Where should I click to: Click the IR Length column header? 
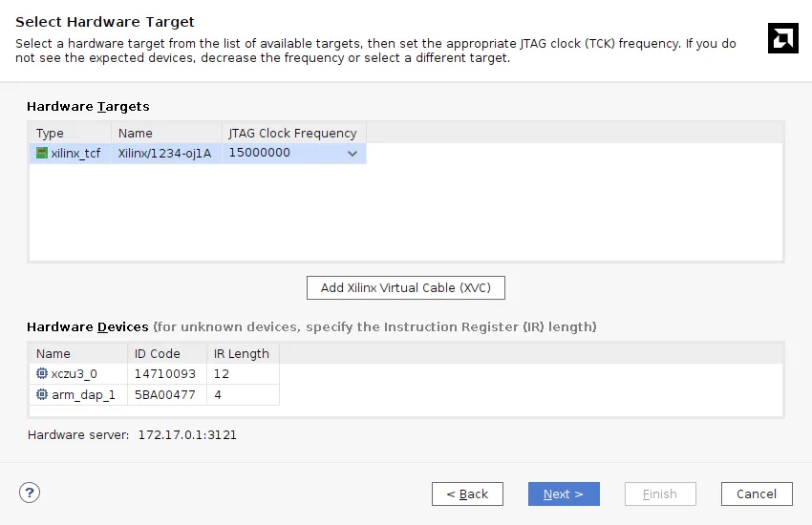[242, 353]
